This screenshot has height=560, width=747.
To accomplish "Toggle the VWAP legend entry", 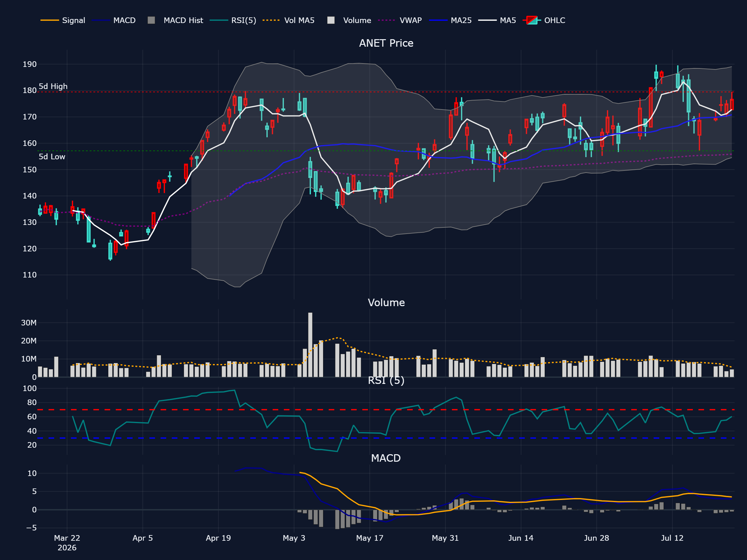I will (x=400, y=20).
